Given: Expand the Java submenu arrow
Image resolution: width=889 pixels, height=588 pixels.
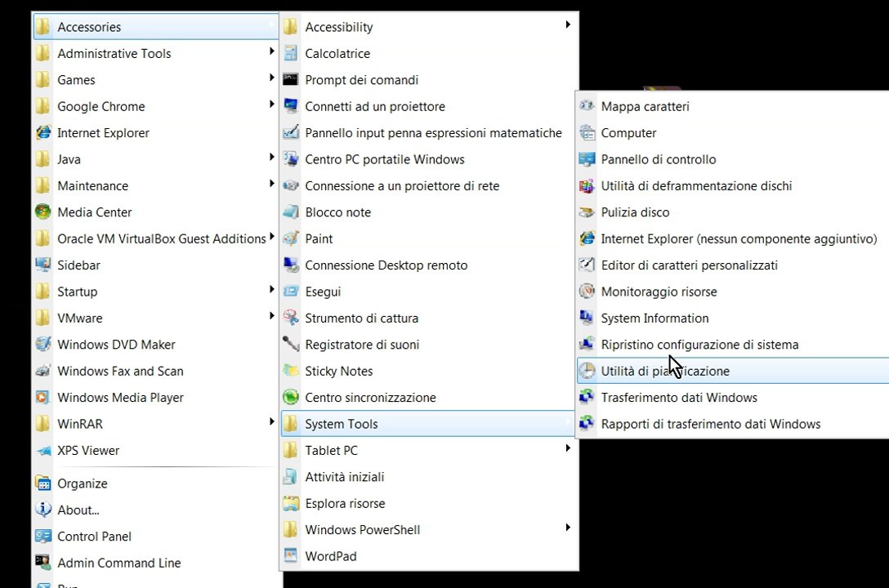Looking at the screenshot, I should point(271,157).
